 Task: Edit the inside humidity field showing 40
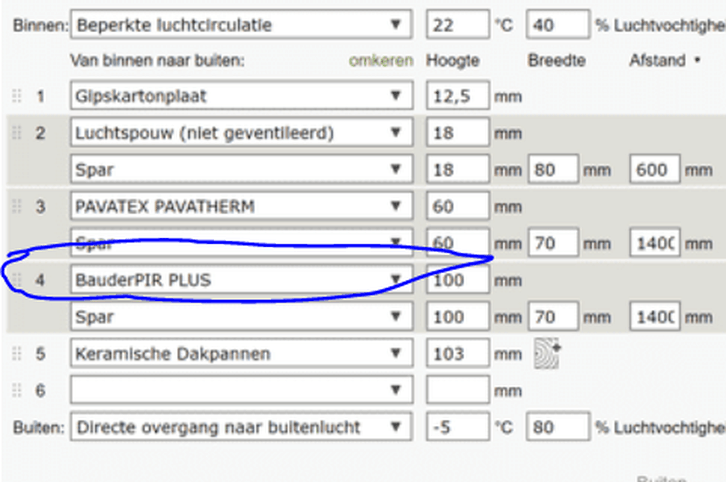point(557,25)
